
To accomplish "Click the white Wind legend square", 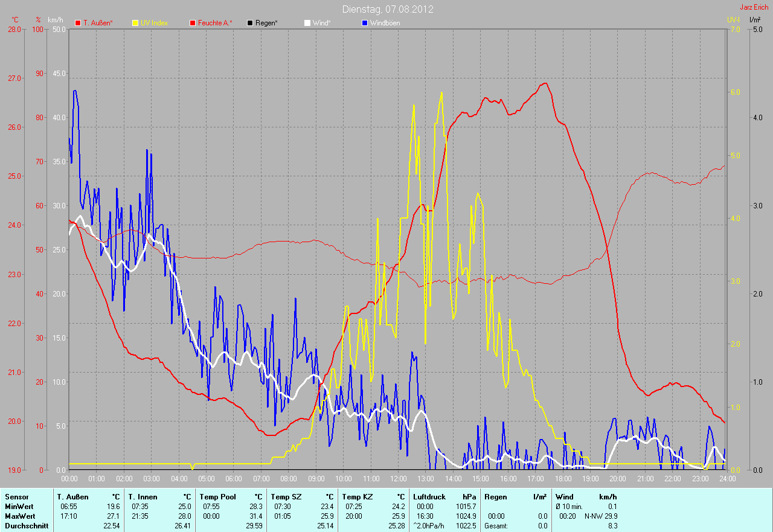I will click(x=307, y=23).
